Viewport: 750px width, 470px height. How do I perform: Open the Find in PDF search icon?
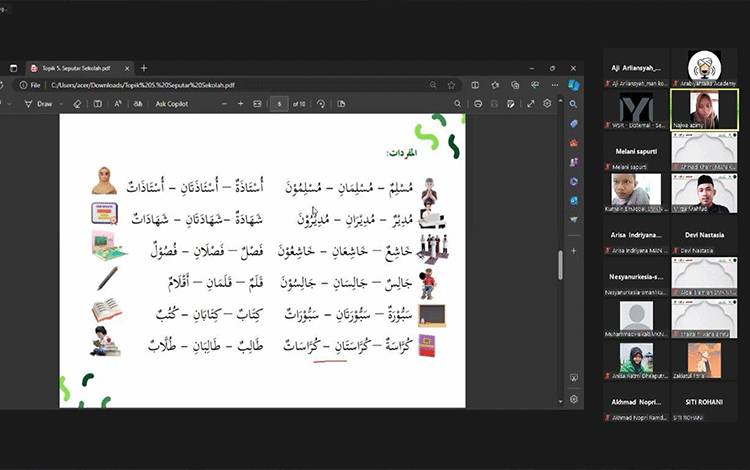click(x=458, y=104)
